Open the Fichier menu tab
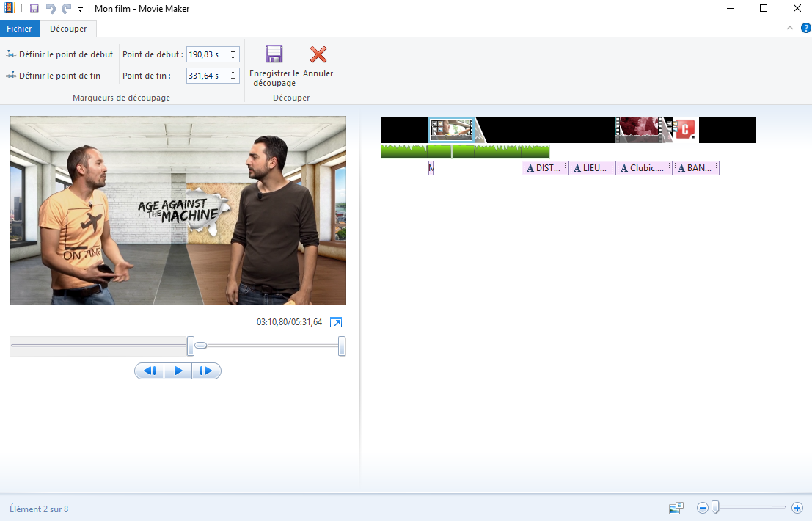The width and height of the screenshot is (812, 521). (x=19, y=29)
